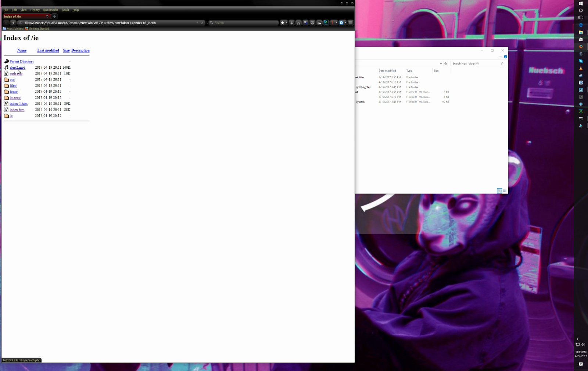Open the Tools menu
The height and width of the screenshot is (371, 588).
(x=65, y=10)
